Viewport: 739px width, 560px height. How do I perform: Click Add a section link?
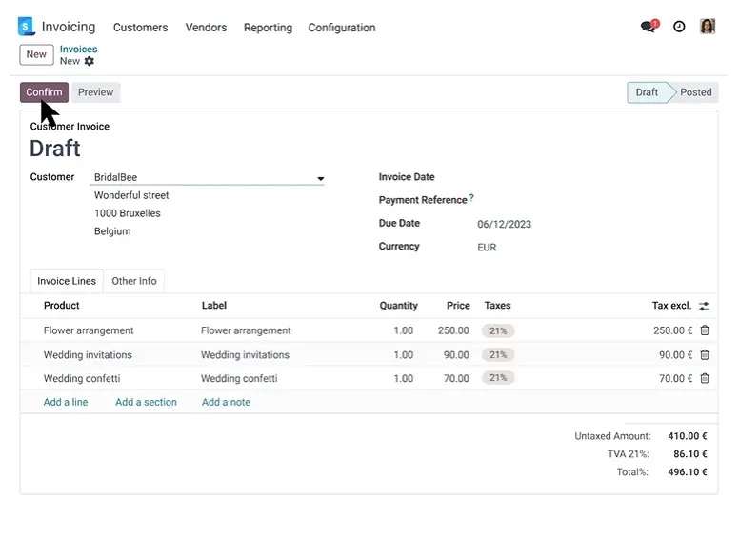[146, 402]
